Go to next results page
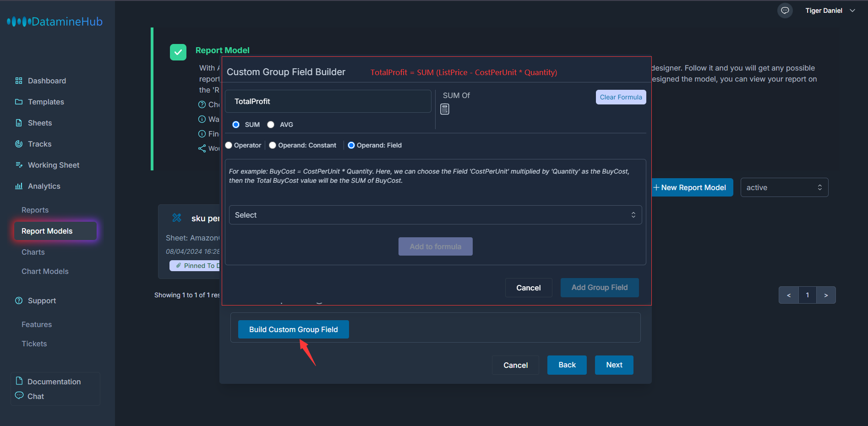 point(826,295)
